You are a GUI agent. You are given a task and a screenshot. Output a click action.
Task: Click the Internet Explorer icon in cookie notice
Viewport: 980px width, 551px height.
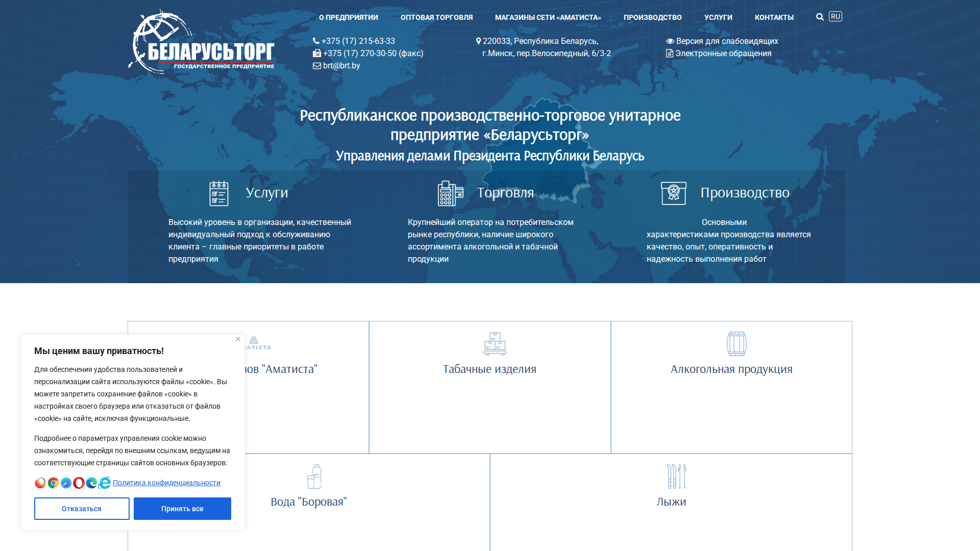coord(104,483)
